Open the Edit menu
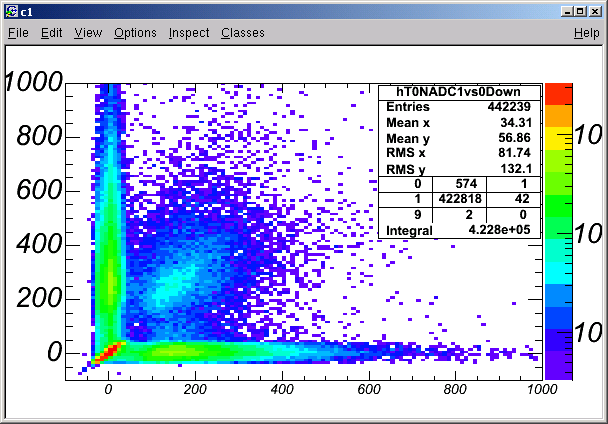Image resolution: width=608 pixels, height=424 pixels. (52, 33)
